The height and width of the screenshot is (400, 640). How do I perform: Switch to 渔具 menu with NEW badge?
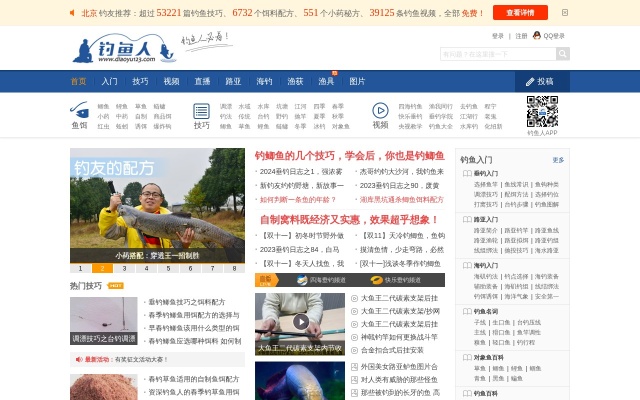(x=326, y=82)
